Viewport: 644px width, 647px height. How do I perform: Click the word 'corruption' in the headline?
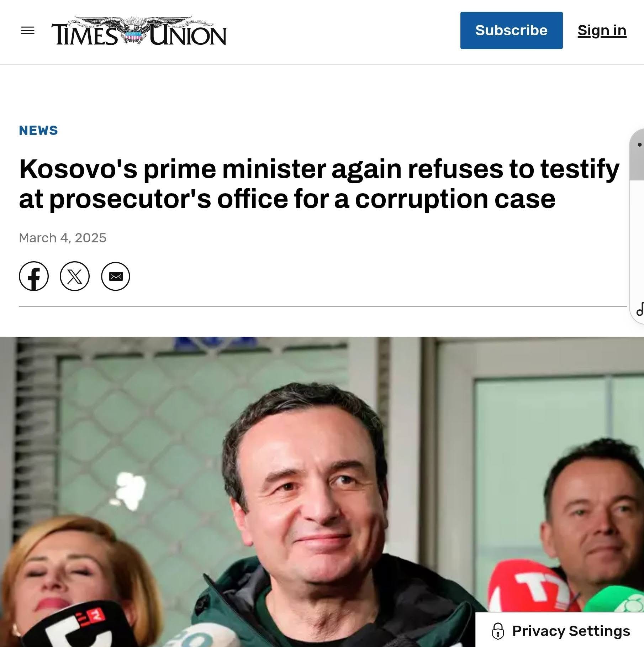[x=421, y=199]
